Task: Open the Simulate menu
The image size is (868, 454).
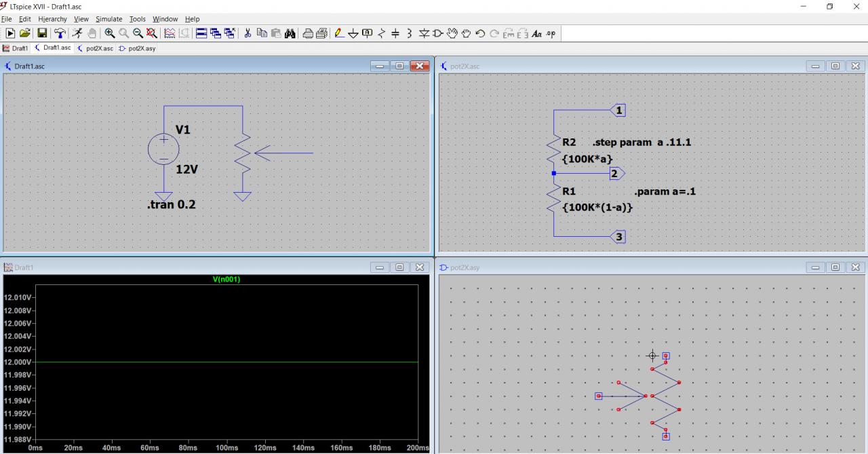Action: coord(108,19)
